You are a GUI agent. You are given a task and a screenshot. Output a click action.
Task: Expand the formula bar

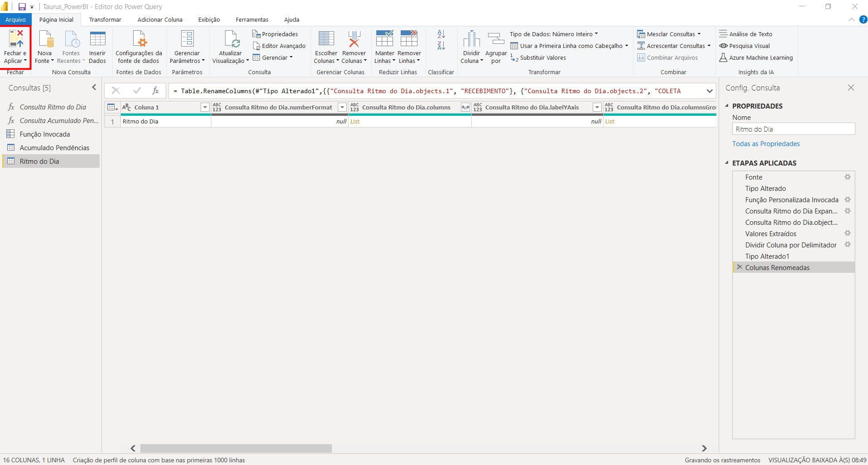tap(710, 91)
